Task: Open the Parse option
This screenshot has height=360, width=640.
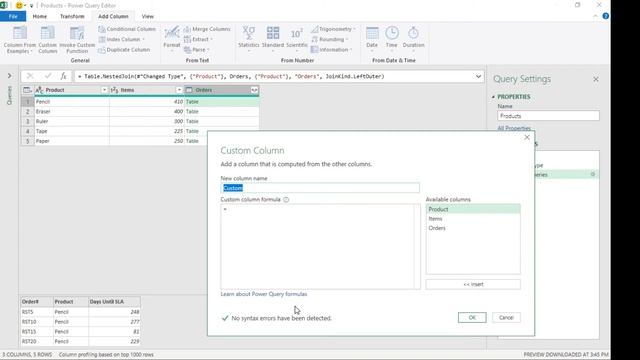Action: point(196,50)
